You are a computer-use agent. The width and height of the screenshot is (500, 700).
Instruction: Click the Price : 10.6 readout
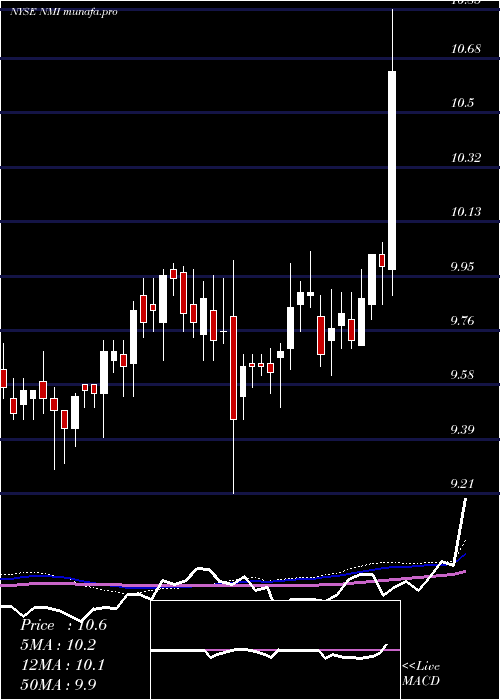click(x=63, y=625)
